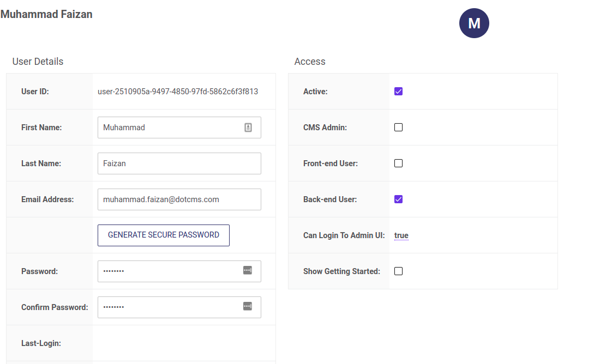Screen dimensions: 606x364
Task: Click the Access section heading
Action: coord(310,61)
